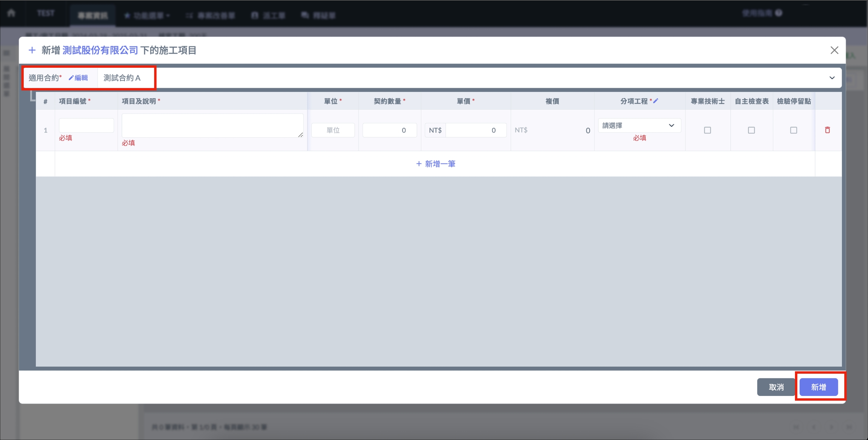
Task: Expand the 適用合約 dropdown chevron
Action: point(832,78)
